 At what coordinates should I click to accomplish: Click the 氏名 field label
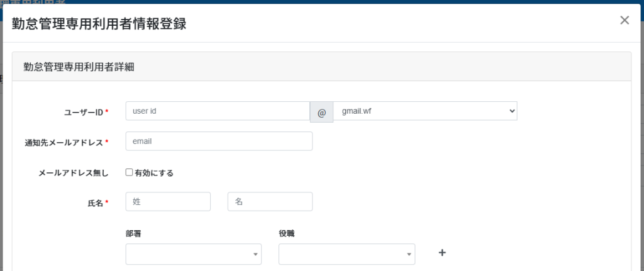pos(94,202)
